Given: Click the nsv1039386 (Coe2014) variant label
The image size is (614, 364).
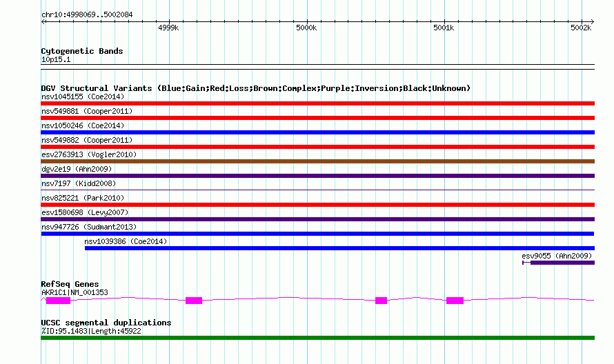Looking at the screenshot, I should pos(126,241).
